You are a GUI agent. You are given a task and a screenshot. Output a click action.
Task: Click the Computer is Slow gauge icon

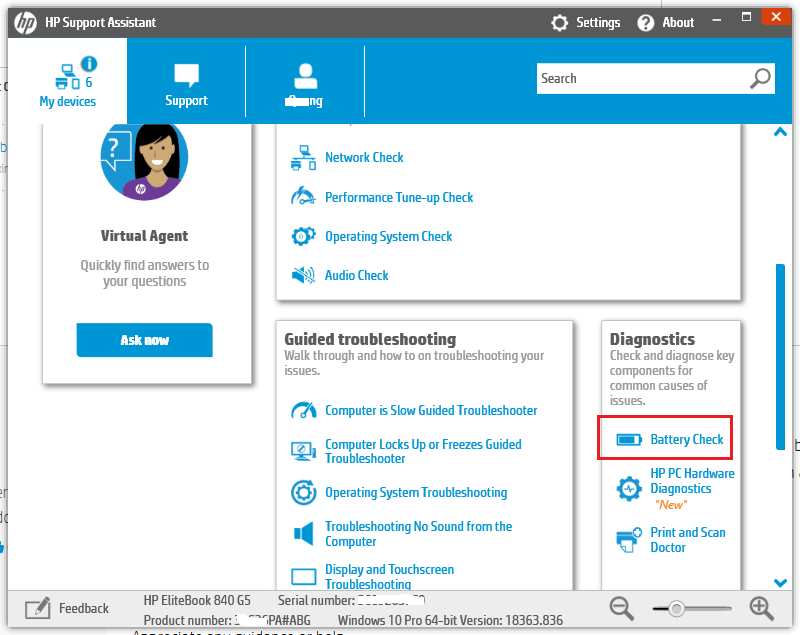(304, 410)
